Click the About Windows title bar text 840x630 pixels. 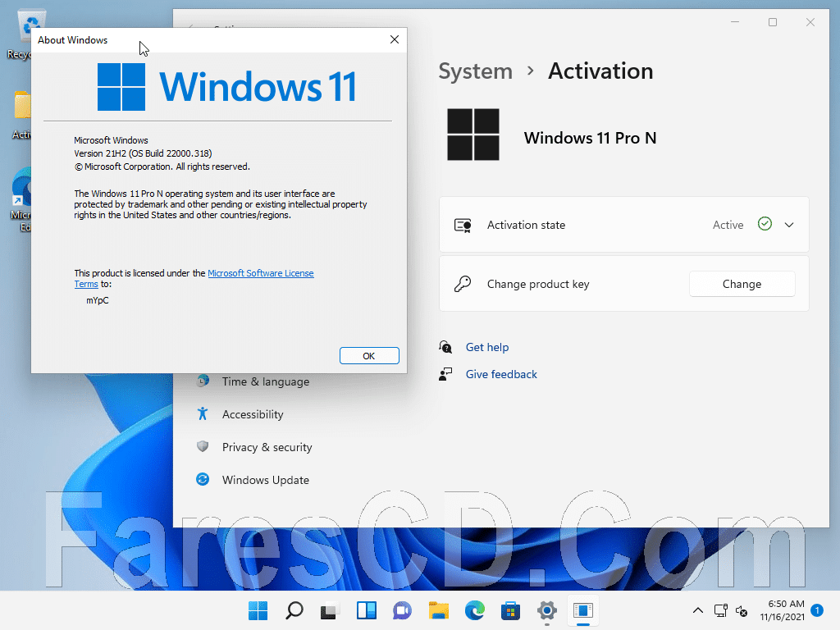coord(72,40)
